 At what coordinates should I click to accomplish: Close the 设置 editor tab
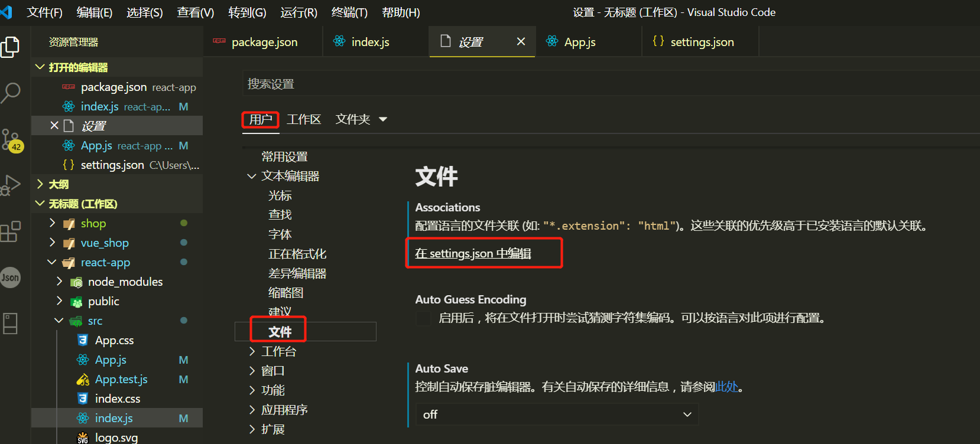point(521,41)
